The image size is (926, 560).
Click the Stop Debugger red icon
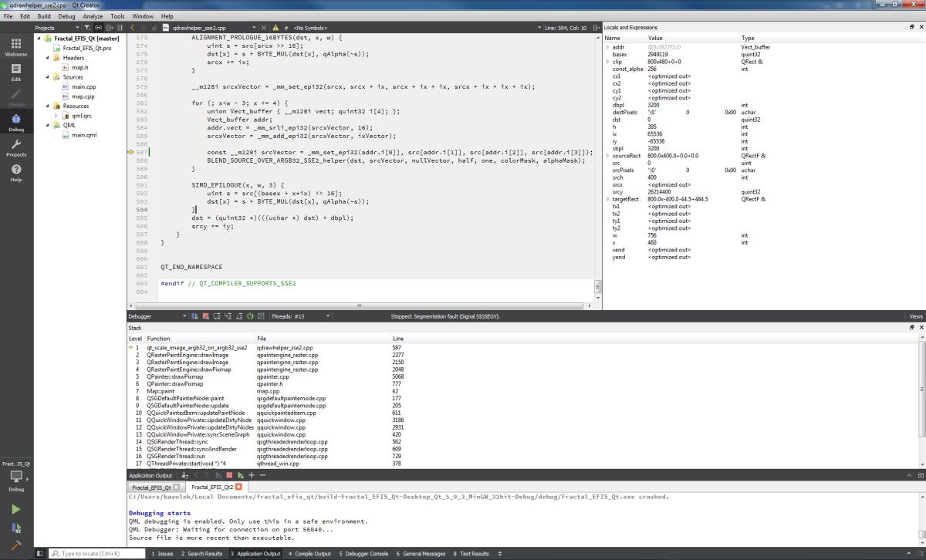pos(206,316)
